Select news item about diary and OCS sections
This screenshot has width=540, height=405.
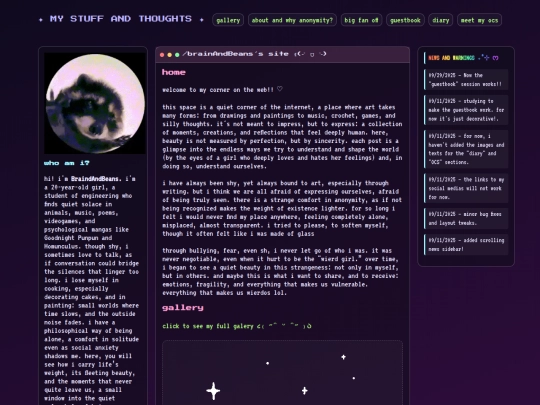pos(466,149)
